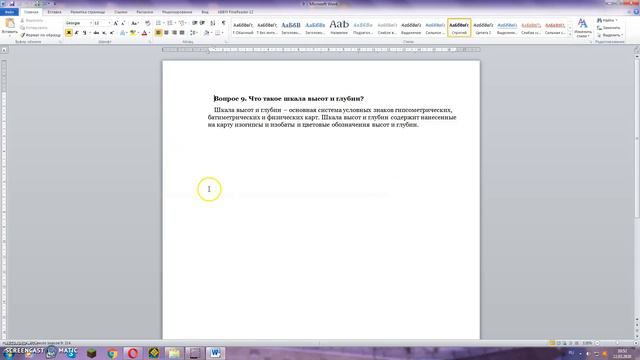Viewport: 640px width, 360px height.
Task: Toggle Subscript formatting
Action: 104,33
